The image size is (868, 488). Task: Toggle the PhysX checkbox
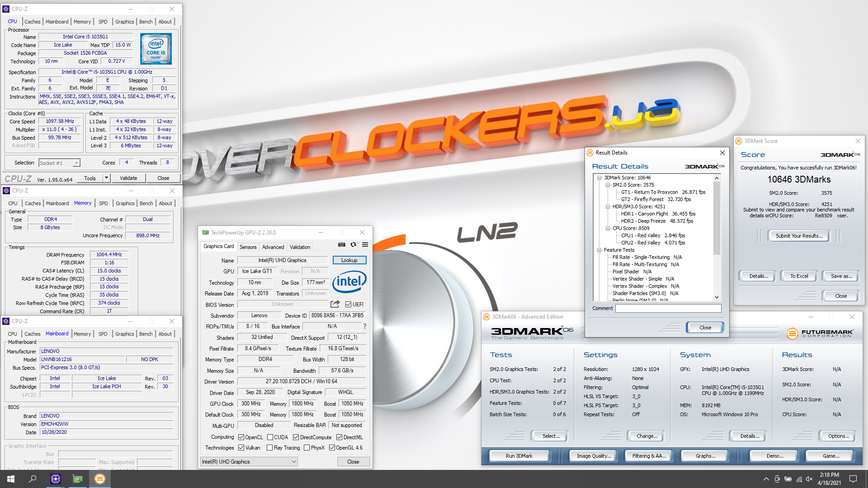coord(307,448)
